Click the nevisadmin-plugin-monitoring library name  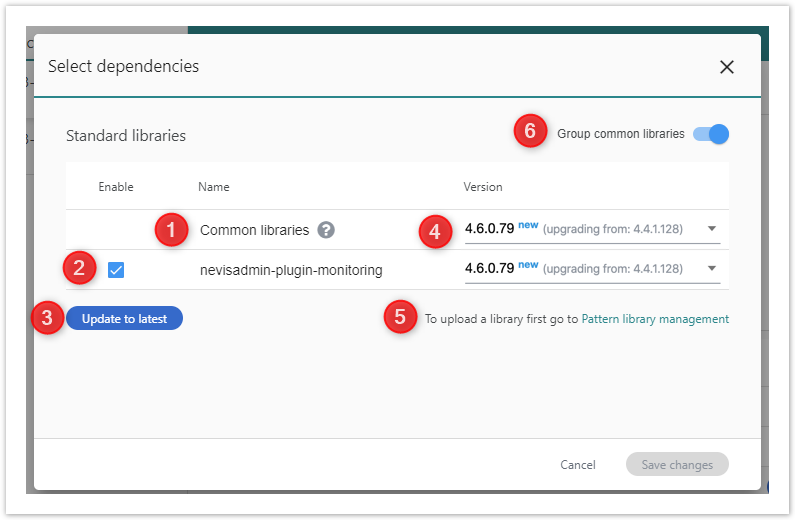pos(291,270)
